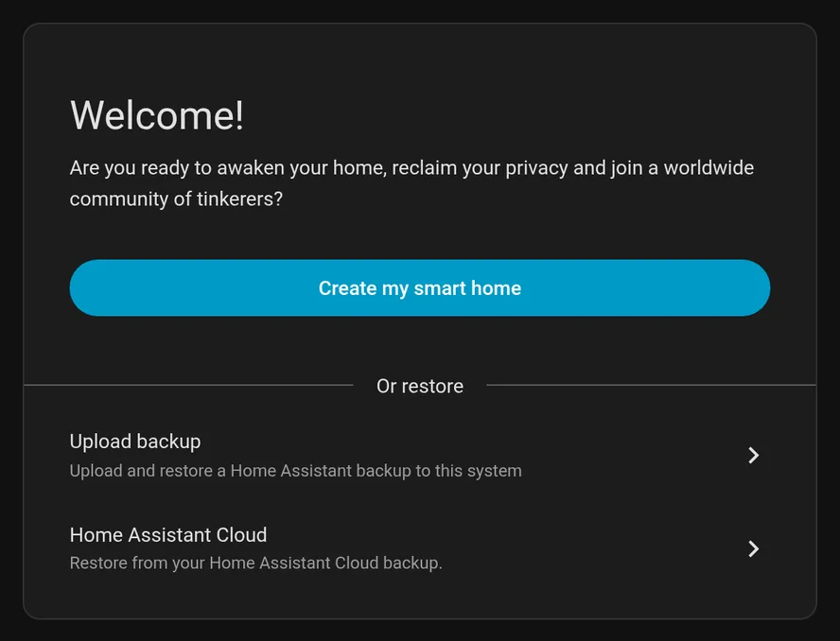
Task: Click the Welcome! heading
Action: [x=157, y=114]
